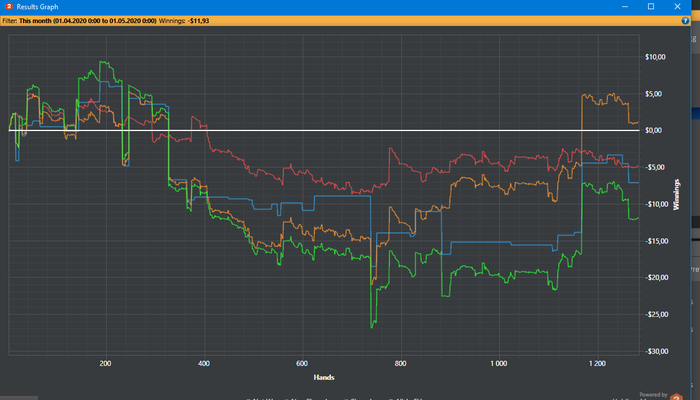Click the 'Powered by' text
The image size is (700, 400).
[653, 395]
